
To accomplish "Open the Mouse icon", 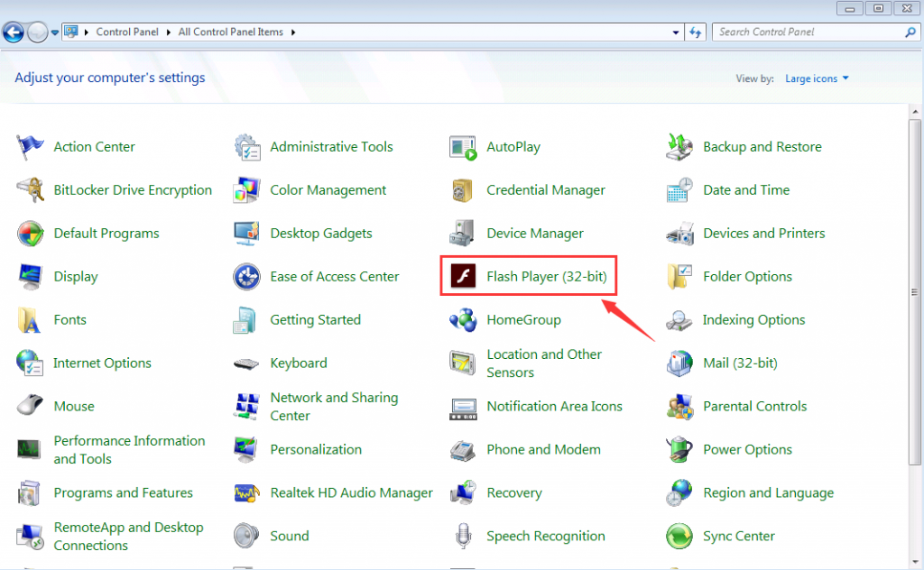I will (30, 405).
